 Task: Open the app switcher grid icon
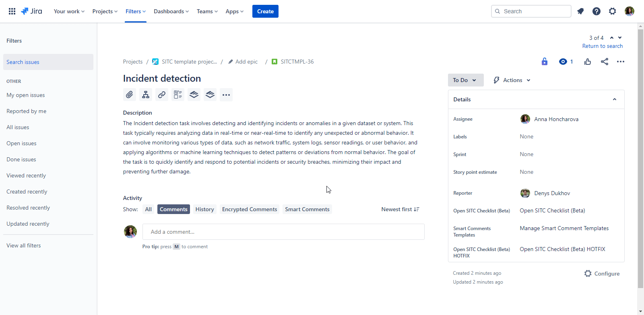coord(12,11)
